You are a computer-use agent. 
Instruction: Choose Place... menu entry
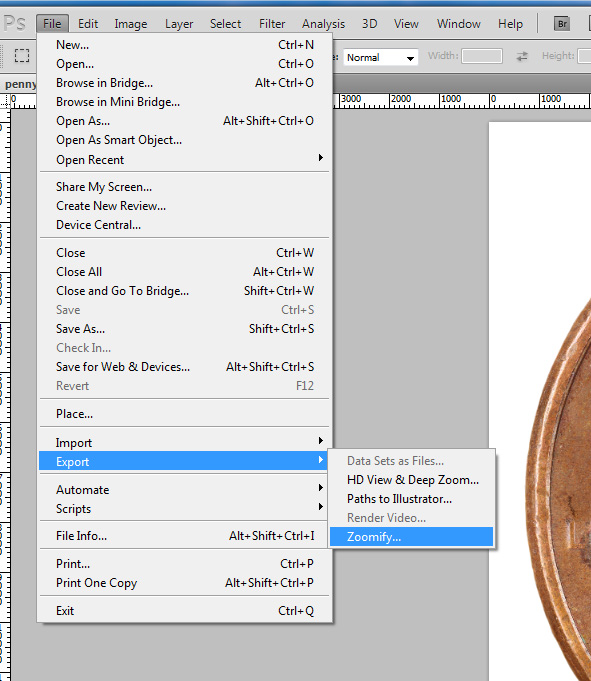click(185, 414)
